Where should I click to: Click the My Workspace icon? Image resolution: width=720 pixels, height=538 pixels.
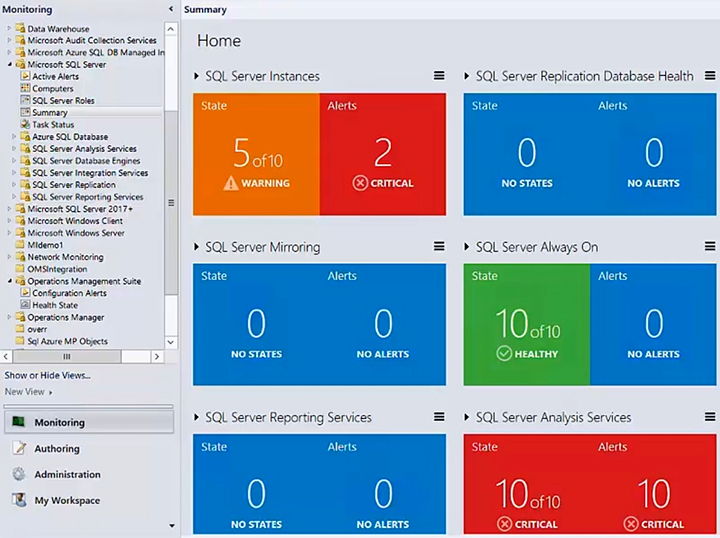tap(19, 500)
